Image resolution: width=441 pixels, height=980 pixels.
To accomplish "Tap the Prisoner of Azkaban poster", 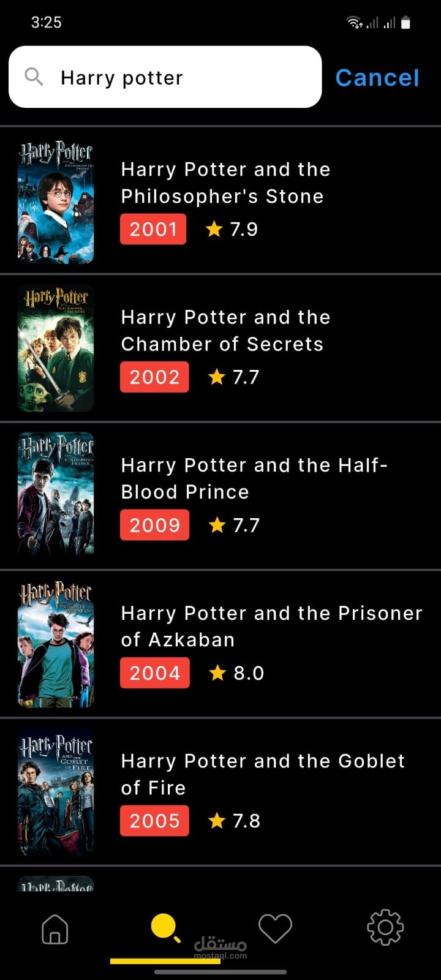I will pos(56,644).
